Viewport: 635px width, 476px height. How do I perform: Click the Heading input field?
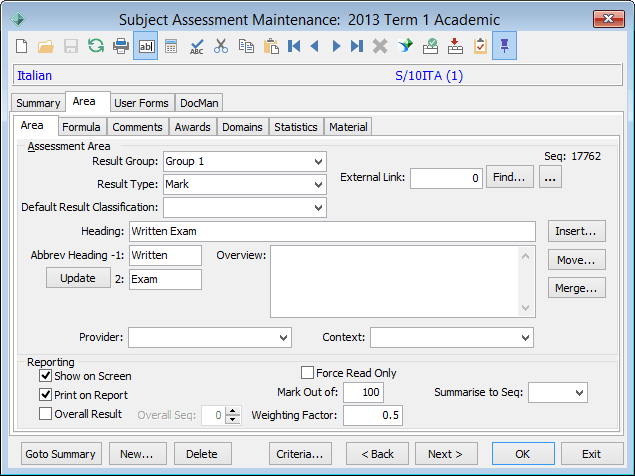[332, 231]
